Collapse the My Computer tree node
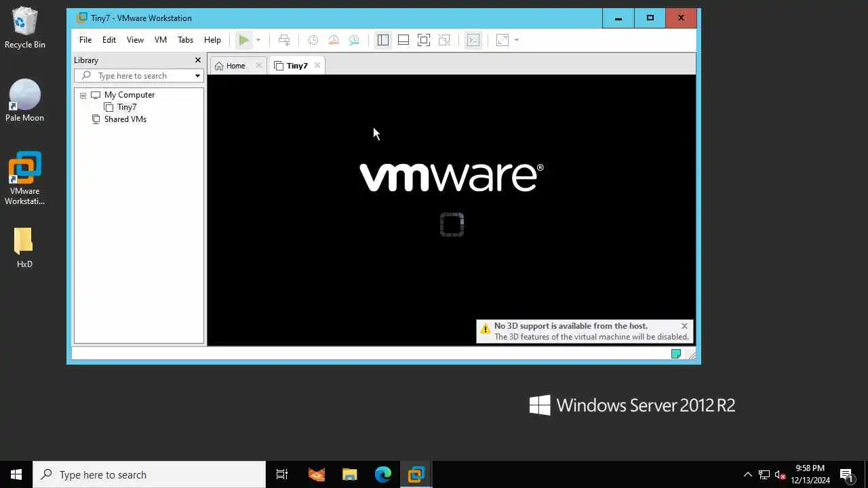The image size is (868, 488). [x=83, y=96]
